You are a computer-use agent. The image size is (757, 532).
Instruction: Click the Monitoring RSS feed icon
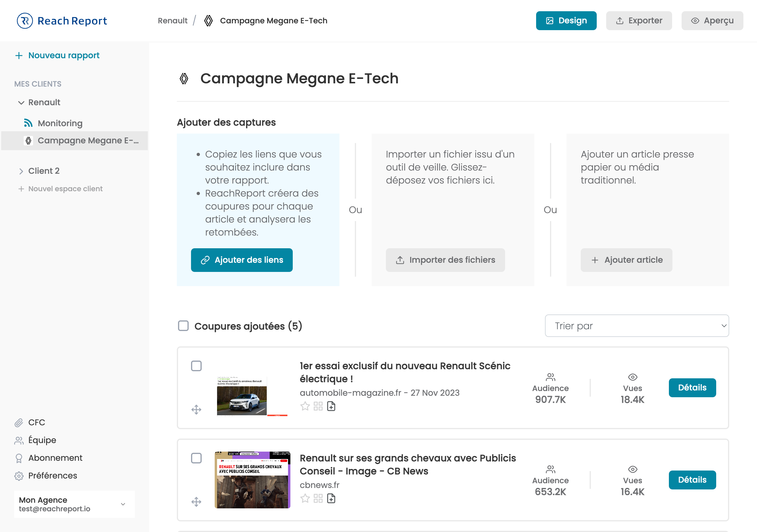point(28,123)
